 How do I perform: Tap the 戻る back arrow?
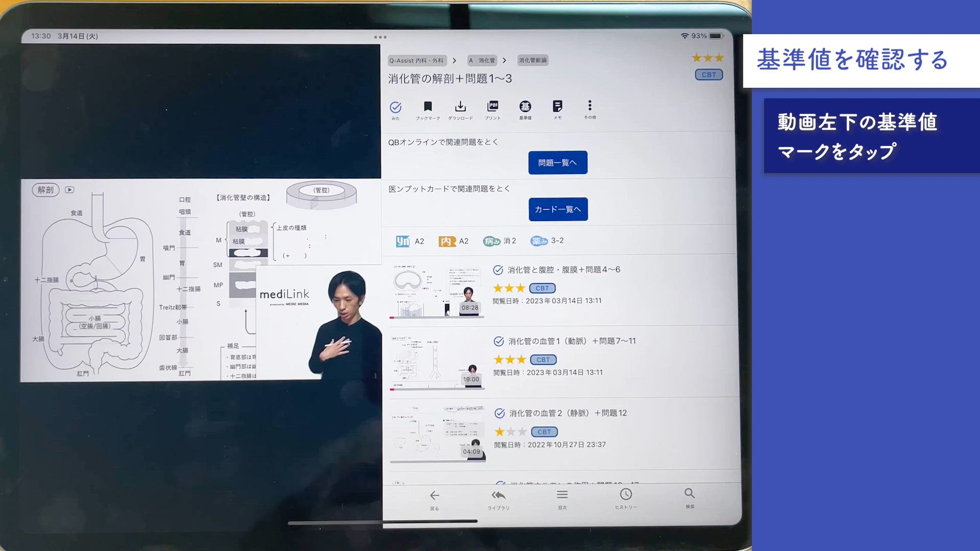(x=434, y=495)
